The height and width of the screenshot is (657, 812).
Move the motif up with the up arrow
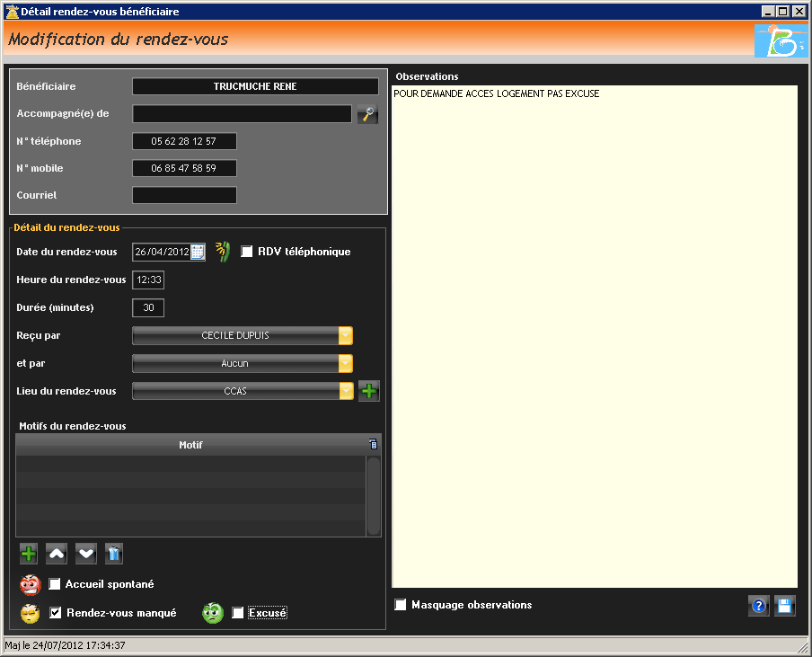point(57,554)
